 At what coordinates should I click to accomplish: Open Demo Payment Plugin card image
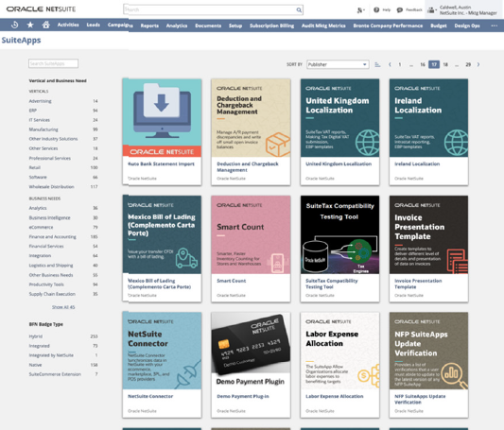(x=251, y=351)
